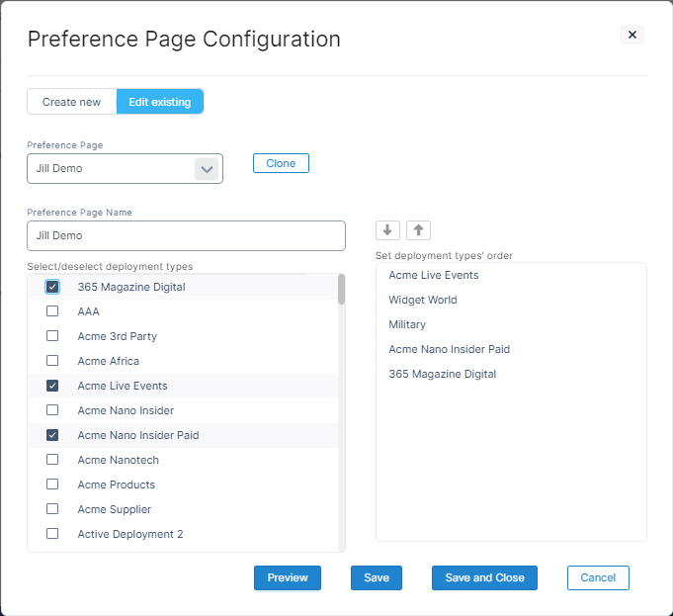The image size is (673, 616).
Task: Cancel the configuration changes
Action: pyautogui.click(x=598, y=577)
